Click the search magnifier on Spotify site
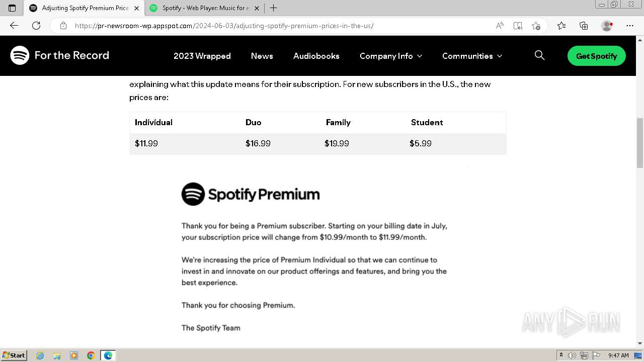Image resolution: width=644 pixels, height=362 pixels. pos(539,55)
